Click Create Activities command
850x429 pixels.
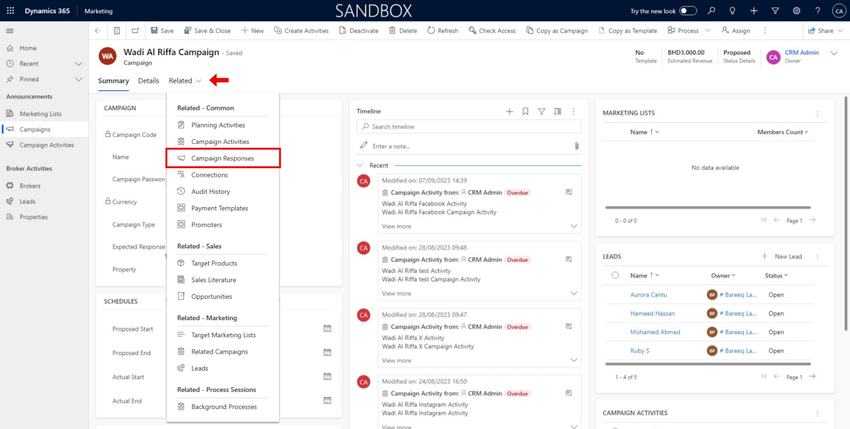click(x=301, y=31)
